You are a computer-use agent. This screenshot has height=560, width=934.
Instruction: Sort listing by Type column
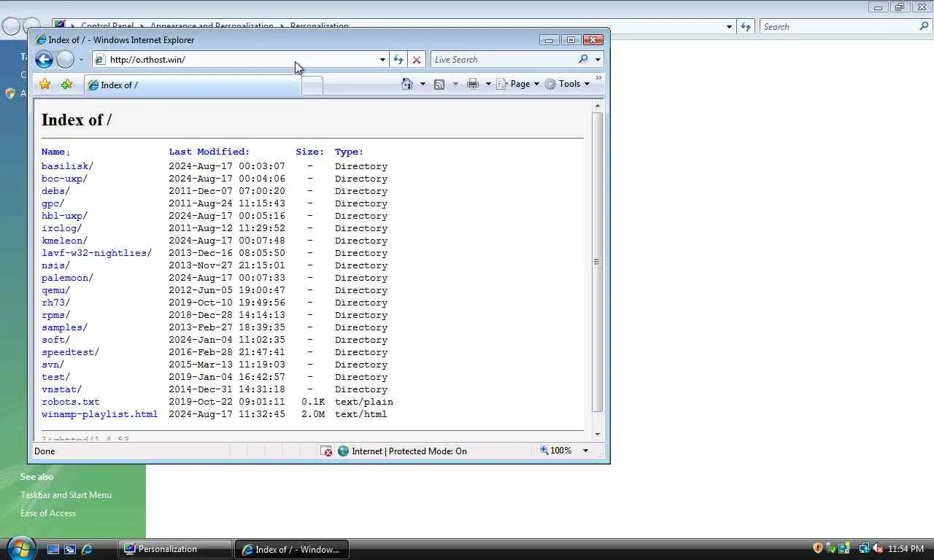click(x=349, y=152)
